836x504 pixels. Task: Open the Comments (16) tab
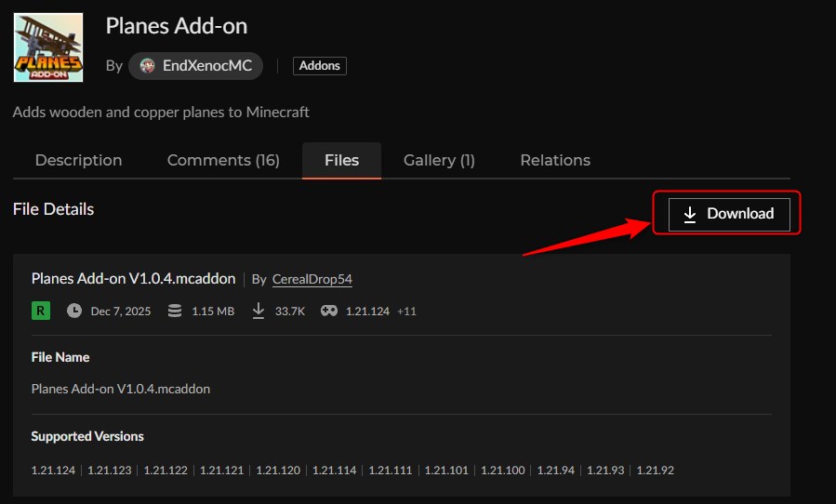pos(223,160)
